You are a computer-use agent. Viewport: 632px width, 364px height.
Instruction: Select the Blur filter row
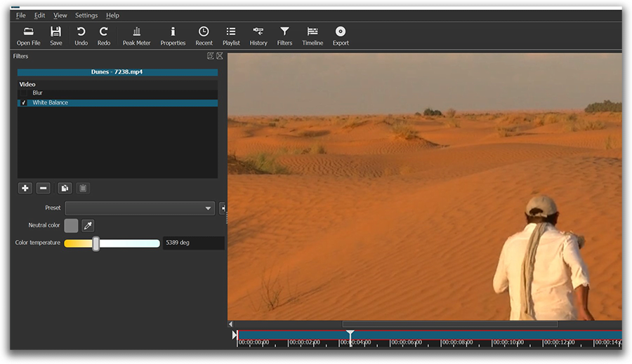(x=117, y=93)
